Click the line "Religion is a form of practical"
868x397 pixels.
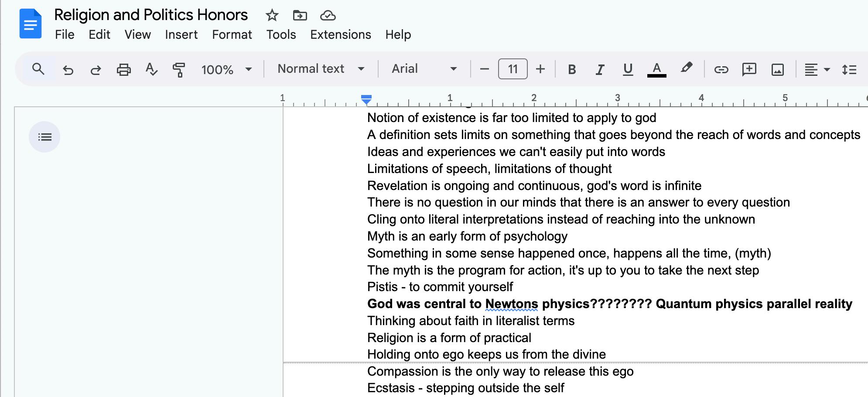pos(449,338)
